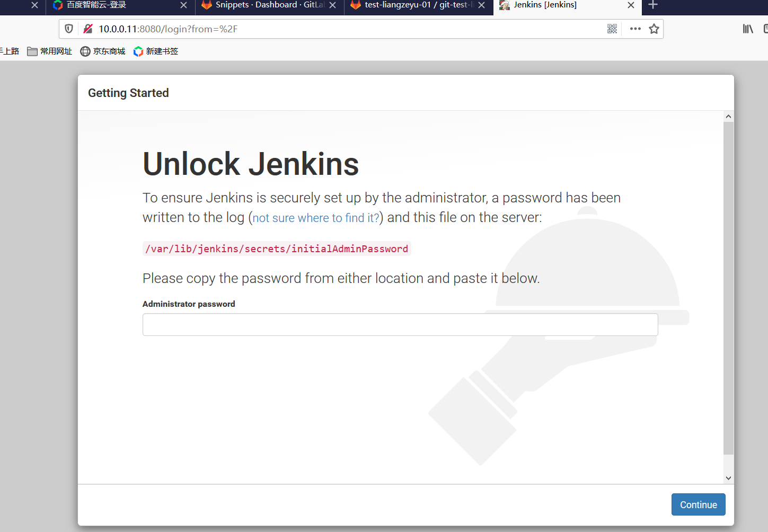Open a new browser tab
Viewport: 768px width, 532px height.
click(653, 5)
